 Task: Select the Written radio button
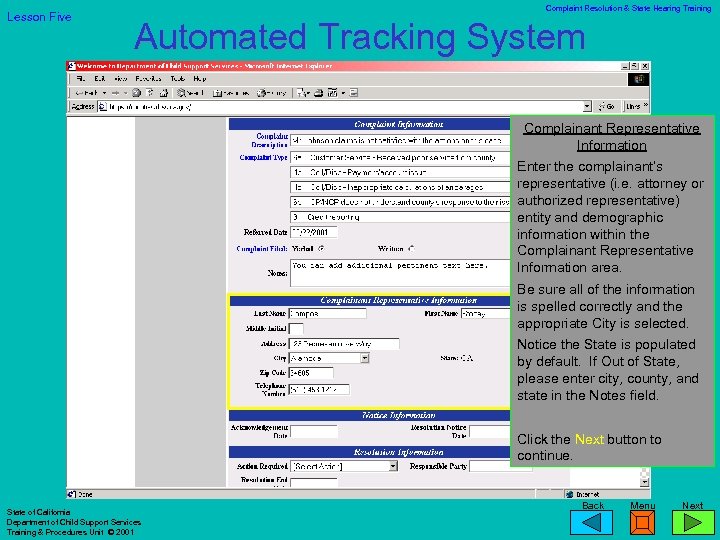411,248
